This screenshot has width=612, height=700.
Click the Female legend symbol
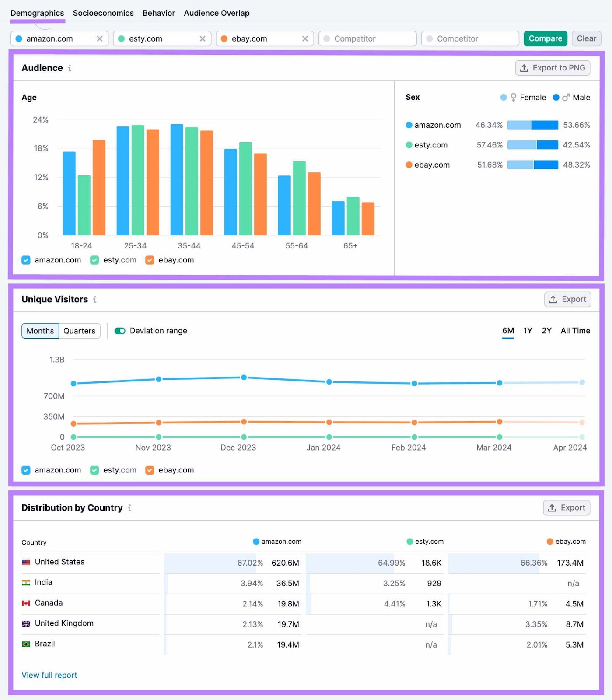pos(513,98)
